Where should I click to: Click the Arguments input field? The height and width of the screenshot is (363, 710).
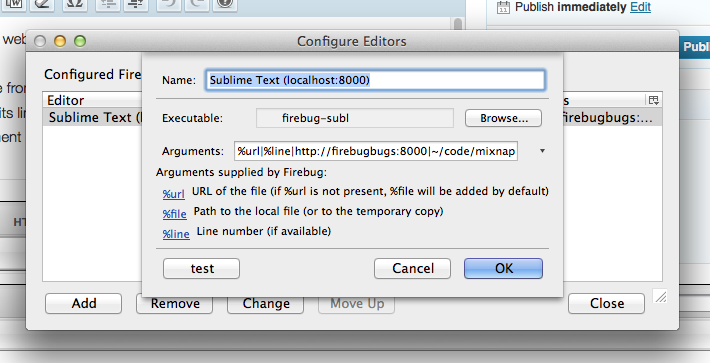[376, 151]
